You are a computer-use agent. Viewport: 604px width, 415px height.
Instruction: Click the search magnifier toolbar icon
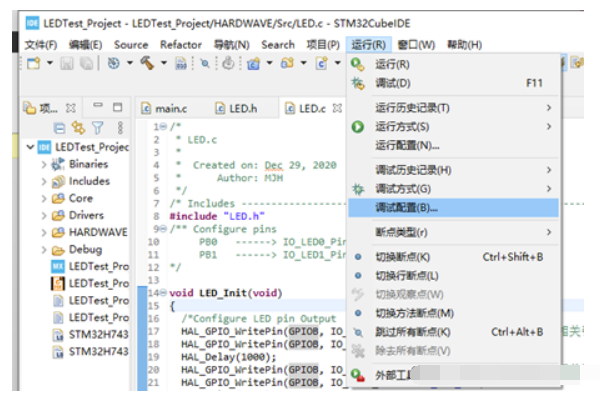click(x=205, y=64)
